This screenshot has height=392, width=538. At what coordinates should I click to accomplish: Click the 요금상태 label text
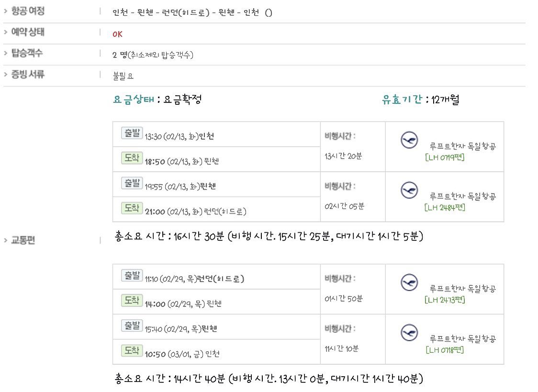[x=134, y=100]
